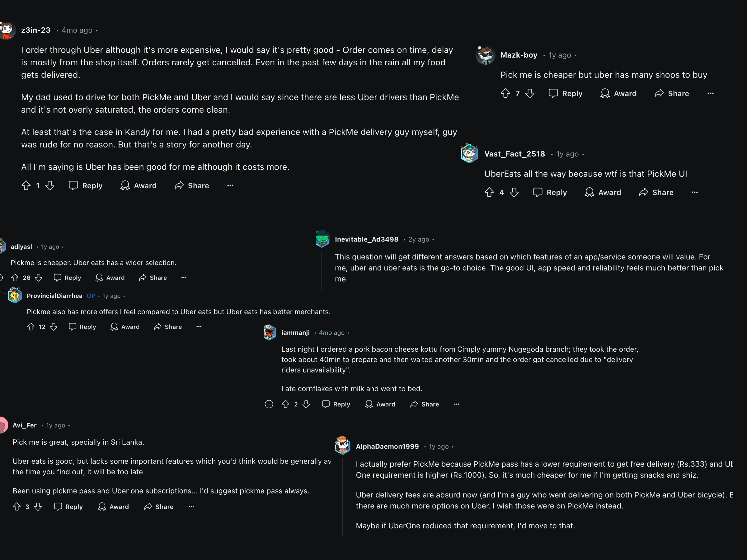747x560 pixels.
Task: Share iammanji's comment
Action: click(x=424, y=404)
